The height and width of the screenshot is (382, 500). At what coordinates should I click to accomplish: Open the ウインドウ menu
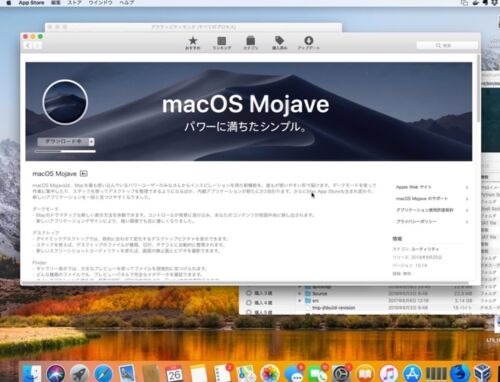[100, 3]
